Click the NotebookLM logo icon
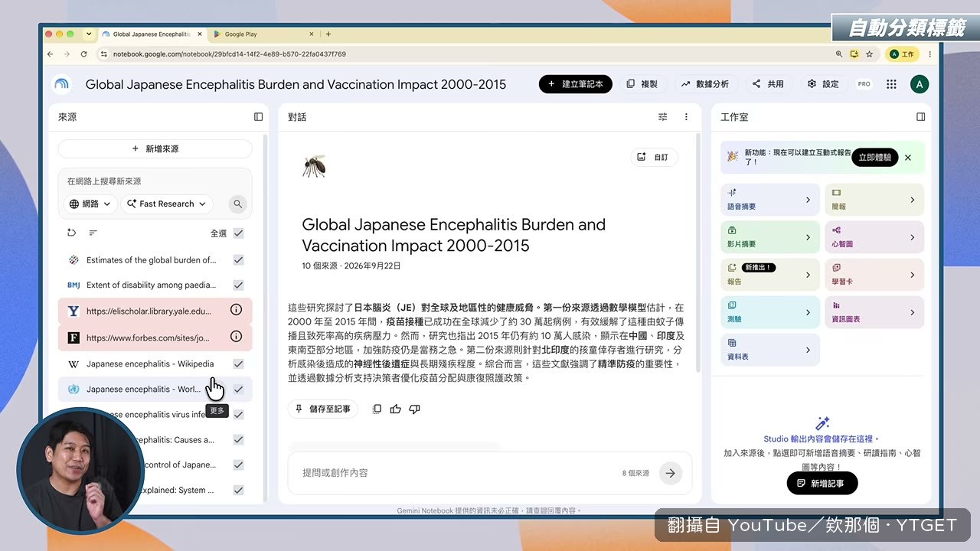 [61, 84]
